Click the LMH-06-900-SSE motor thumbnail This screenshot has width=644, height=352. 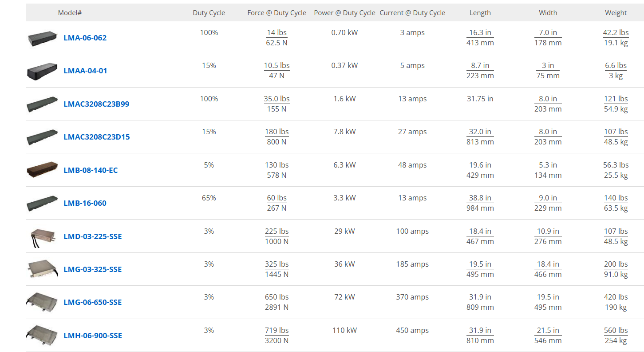(43, 336)
